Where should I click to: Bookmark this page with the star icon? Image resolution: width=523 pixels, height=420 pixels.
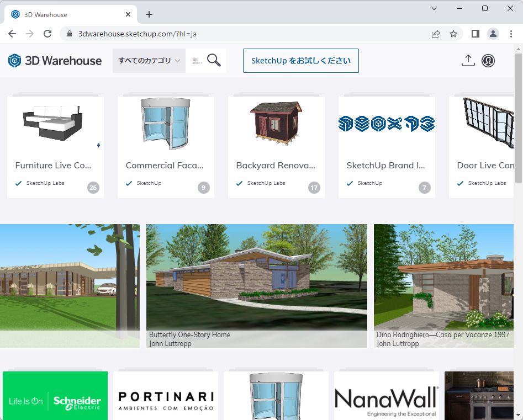pyautogui.click(x=453, y=34)
